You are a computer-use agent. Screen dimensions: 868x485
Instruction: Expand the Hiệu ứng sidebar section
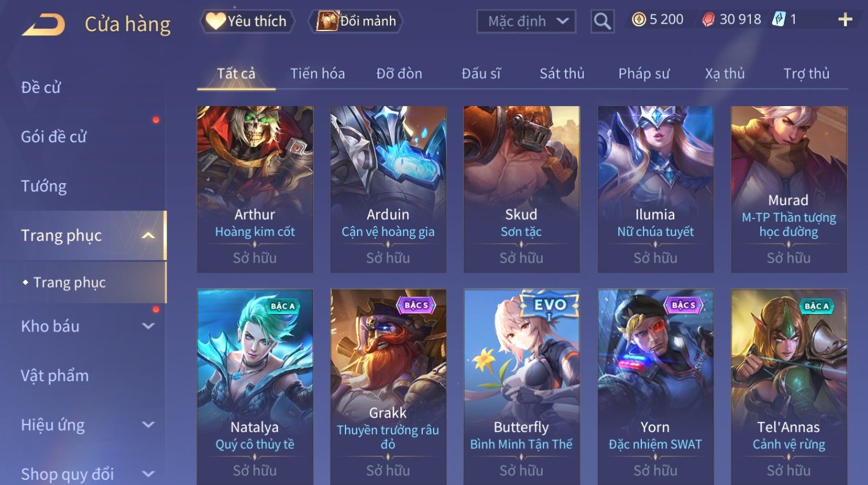[148, 424]
